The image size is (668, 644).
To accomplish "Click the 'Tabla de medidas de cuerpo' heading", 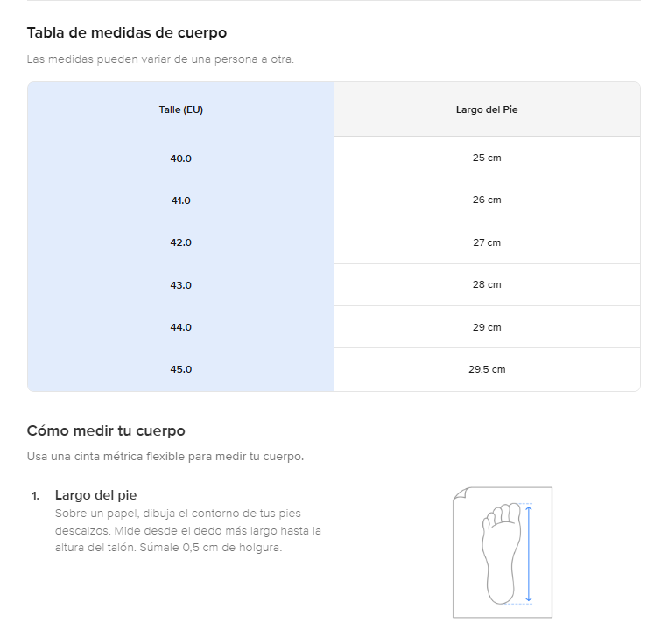I will point(127,33).
